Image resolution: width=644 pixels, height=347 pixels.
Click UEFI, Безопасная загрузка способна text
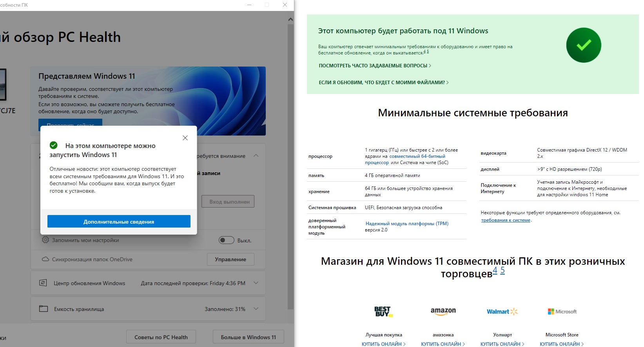point(403,208)
